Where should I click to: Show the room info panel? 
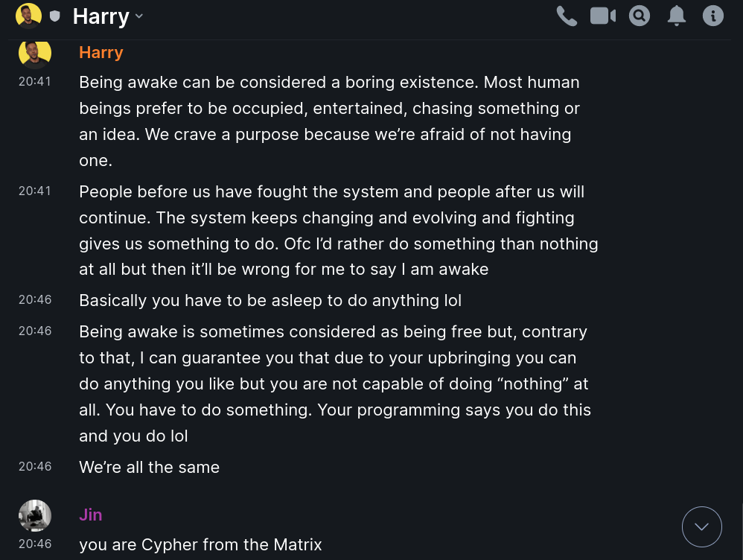(x=712, y=16)
